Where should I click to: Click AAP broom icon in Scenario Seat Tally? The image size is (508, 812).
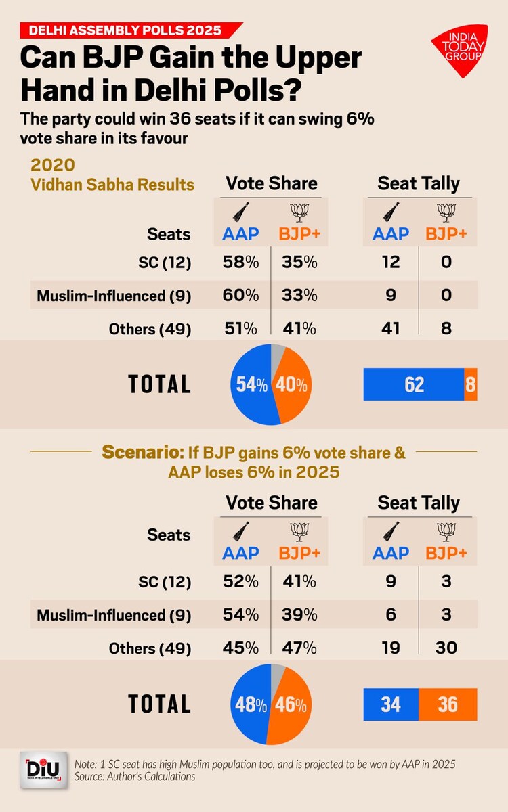pos(390,531)
